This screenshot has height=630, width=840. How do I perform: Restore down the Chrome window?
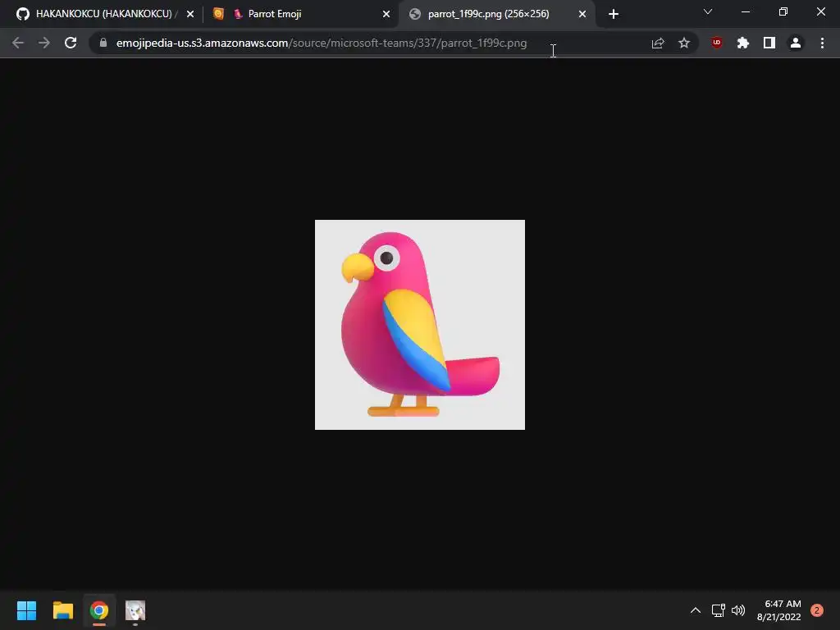click(x=783, y=11)
